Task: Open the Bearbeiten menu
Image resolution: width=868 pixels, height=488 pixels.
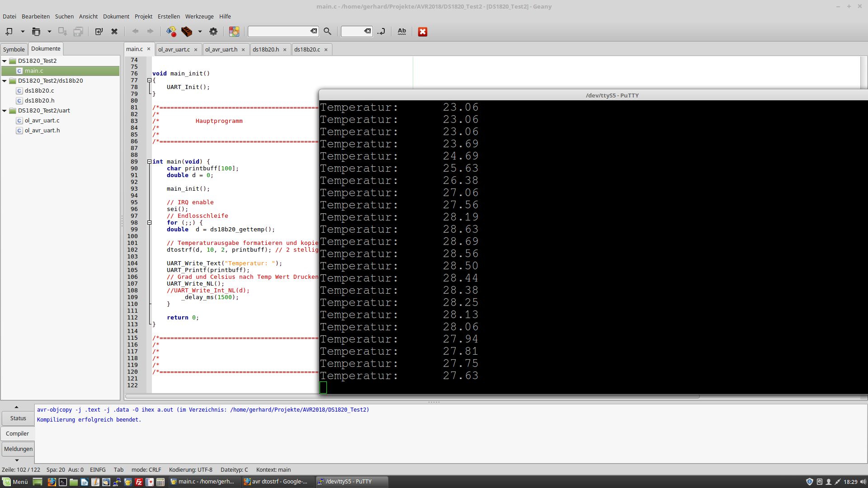Action: coord(36,16)
